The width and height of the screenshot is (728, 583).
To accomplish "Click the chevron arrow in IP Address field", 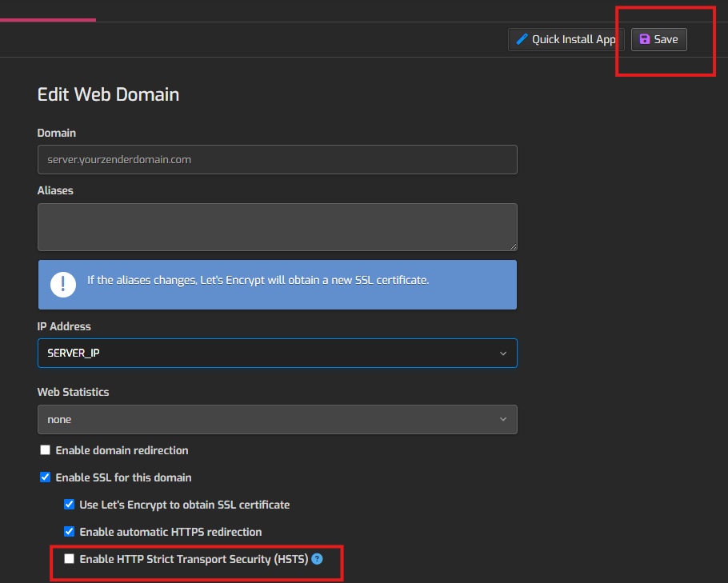I will [x=503, y=353].
